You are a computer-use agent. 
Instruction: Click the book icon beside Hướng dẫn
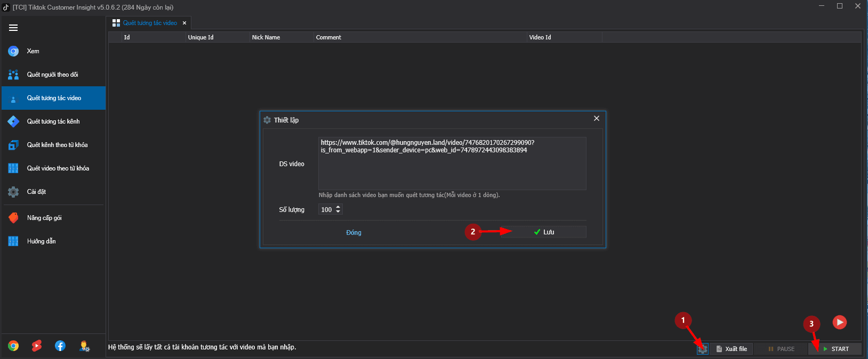tap(13, 241)
